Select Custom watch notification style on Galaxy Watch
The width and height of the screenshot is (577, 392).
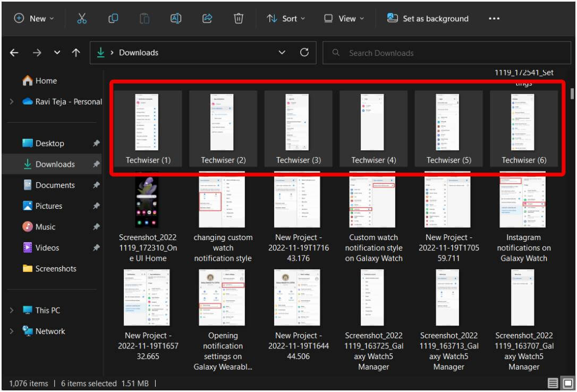click(374, 218)
